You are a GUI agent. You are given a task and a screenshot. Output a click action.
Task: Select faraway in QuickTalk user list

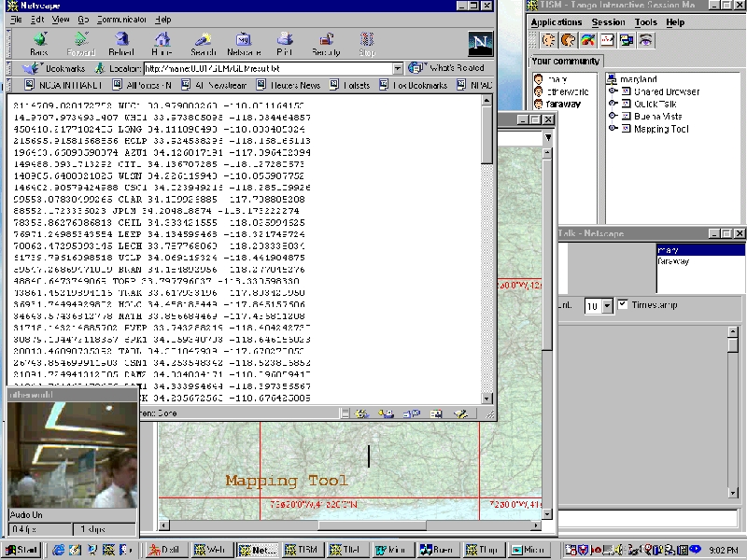700,261
